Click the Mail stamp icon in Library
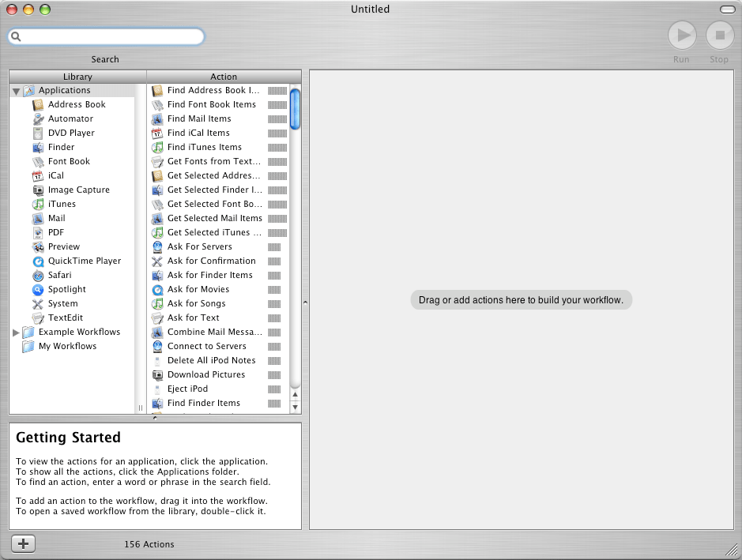 click(x=38, y=218)
